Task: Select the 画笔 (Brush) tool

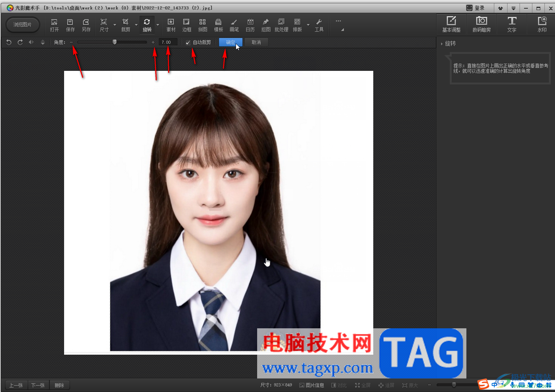Action: pos(234,25)
